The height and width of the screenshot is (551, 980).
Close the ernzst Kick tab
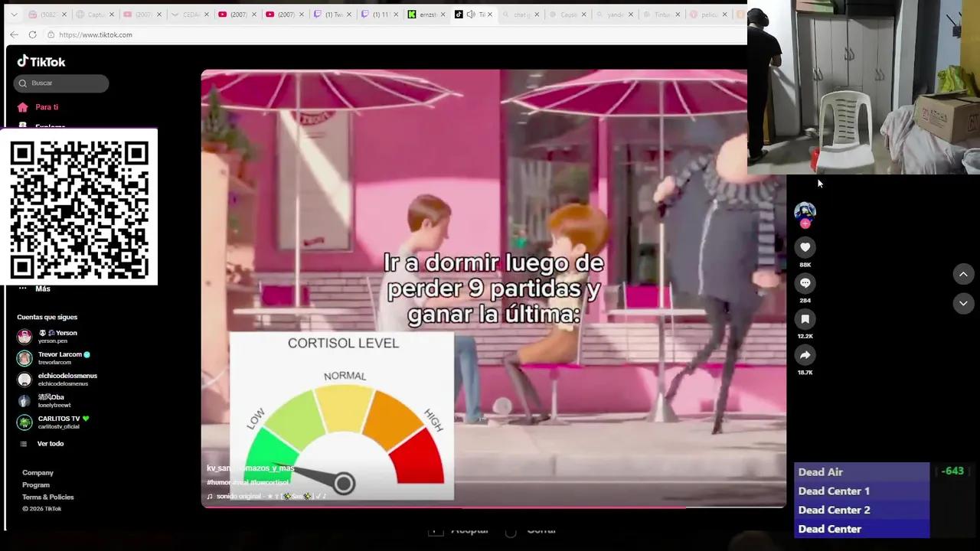pos(443,15)
